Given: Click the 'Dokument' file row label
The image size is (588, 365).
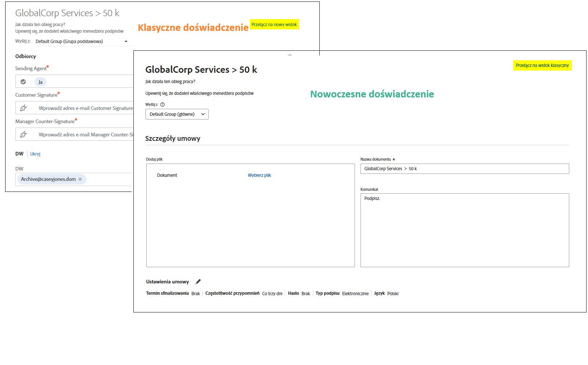Looking at the screenshot, I should point(167,175).
